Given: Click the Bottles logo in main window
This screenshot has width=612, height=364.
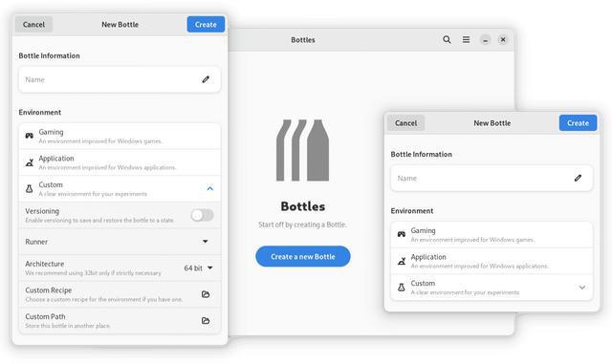Looking at the screenshot, I should [302, 150].
